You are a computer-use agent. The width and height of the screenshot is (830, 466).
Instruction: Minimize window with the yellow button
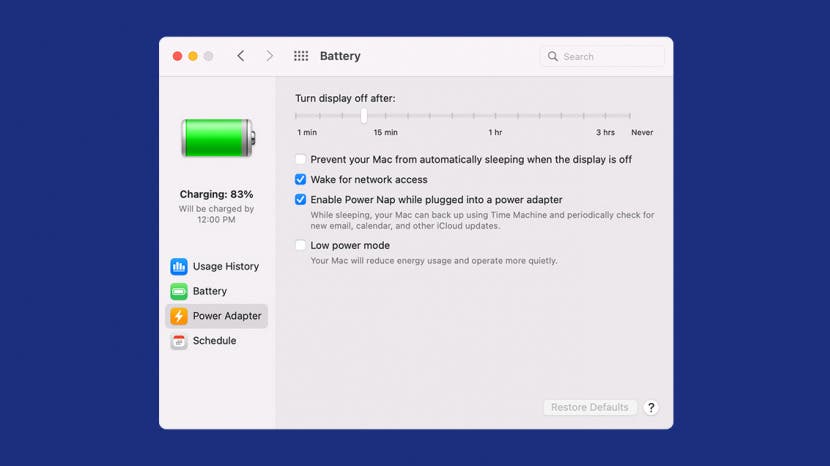pyautogui.click(x=193, y=56)
